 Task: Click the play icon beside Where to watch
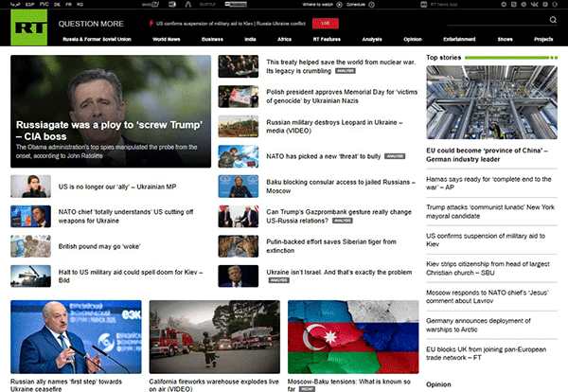pyautogui.click(x=340, y=5)
